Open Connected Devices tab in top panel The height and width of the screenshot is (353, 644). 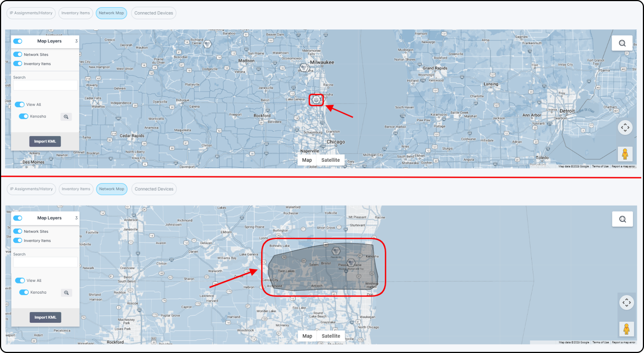(153, 13)
